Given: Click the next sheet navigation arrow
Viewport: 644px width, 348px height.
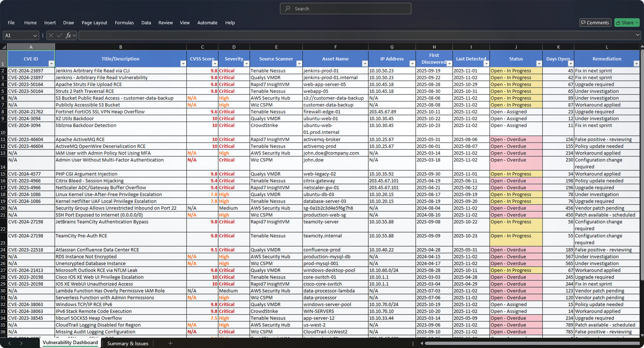Looking at the screenshot, I should [x=21, y=343].
